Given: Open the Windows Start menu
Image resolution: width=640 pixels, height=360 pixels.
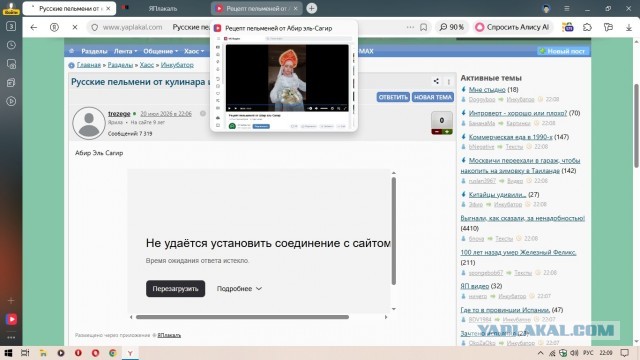Looking at the screenshot, I should coord(8,353).
